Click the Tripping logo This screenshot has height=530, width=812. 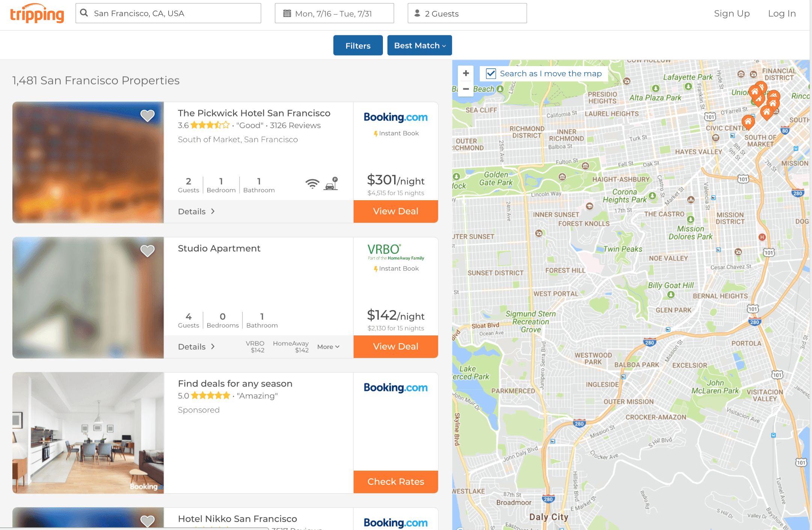[x=37, y=14]
